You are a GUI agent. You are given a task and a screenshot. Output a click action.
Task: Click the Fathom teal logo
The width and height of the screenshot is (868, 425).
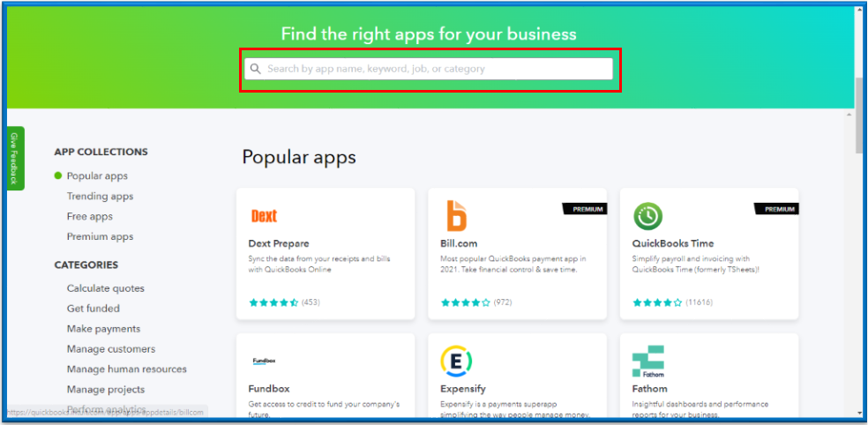click(x=648, y=362)
